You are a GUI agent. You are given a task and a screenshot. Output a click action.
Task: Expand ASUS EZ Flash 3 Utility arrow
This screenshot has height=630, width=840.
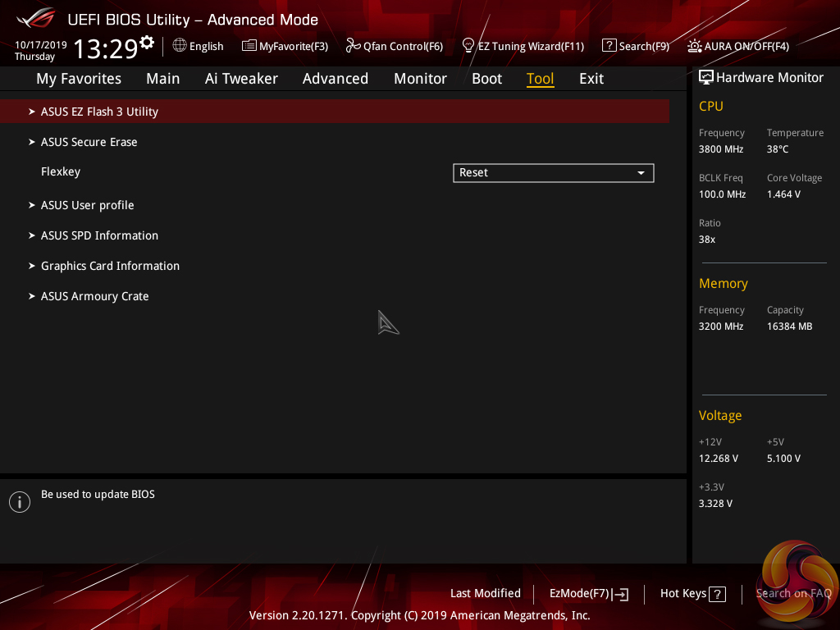32,112
